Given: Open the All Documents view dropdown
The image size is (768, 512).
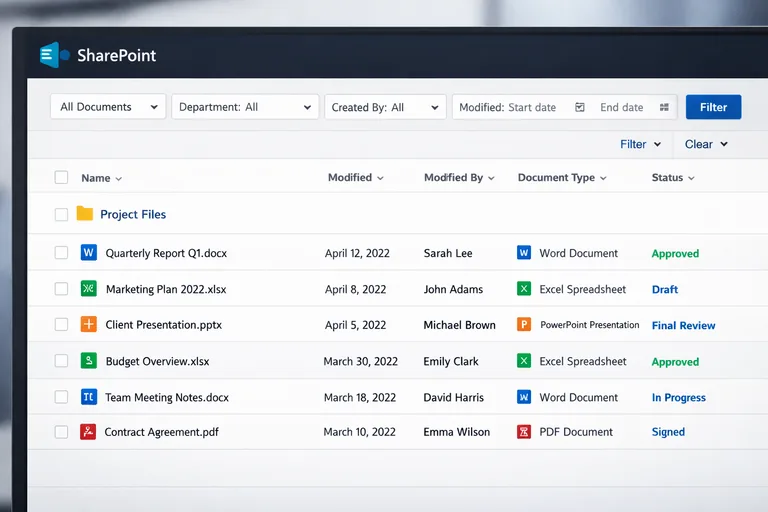Looking at the screenshot, I should click(108, 107).
